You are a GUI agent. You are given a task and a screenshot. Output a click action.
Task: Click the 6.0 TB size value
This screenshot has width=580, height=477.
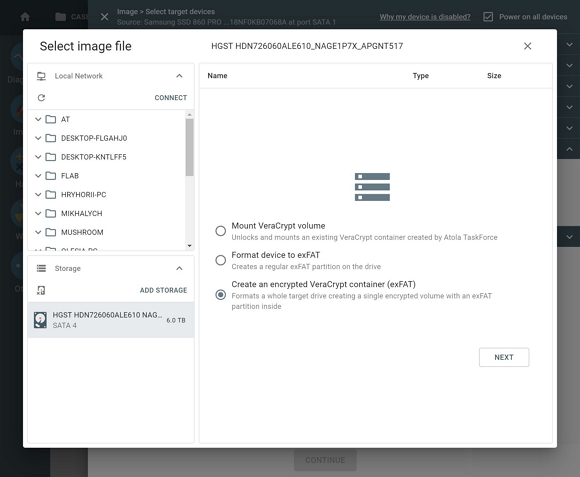(x=176, y=320)
